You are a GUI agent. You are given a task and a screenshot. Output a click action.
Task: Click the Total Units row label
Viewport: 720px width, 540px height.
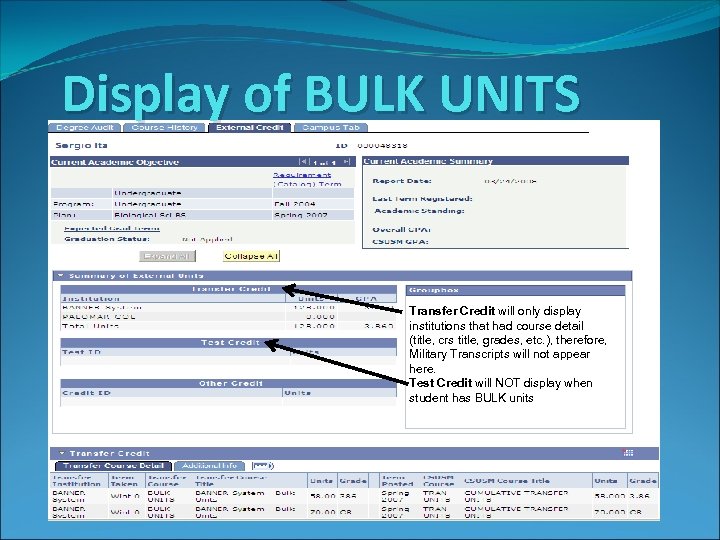[90, 326]
